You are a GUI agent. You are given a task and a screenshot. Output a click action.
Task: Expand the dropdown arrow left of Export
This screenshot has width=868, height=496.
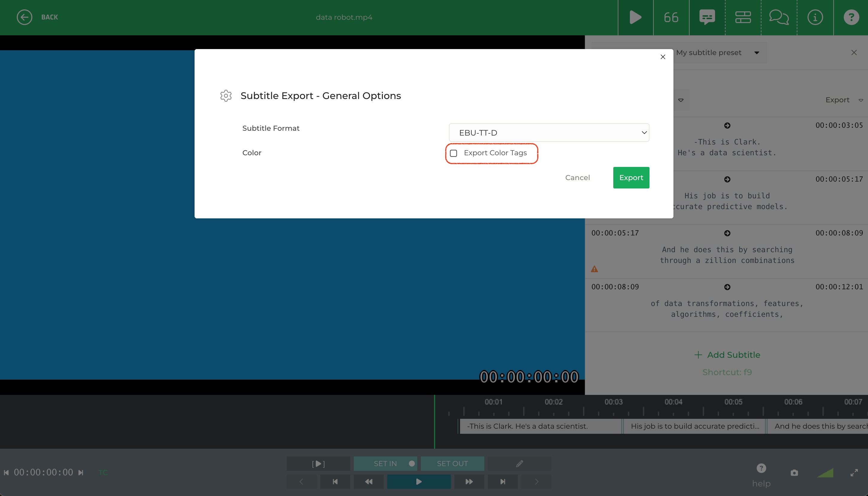[x=681, y=100]
